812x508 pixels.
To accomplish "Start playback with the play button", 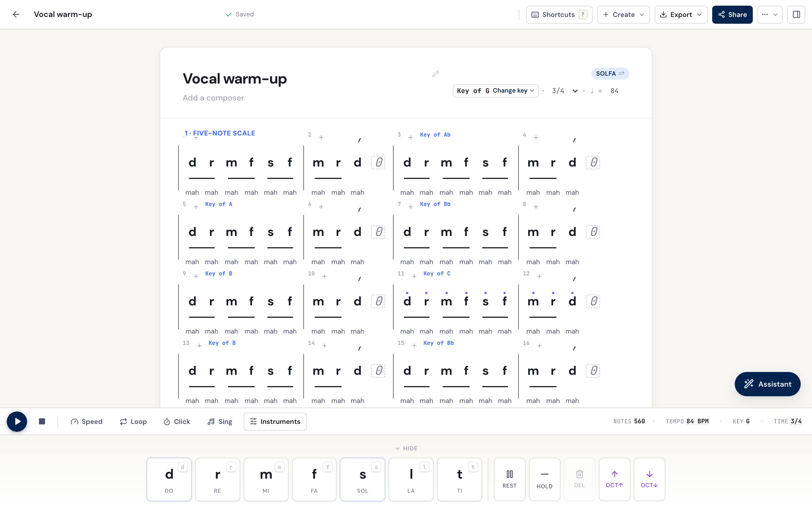I will tap(17, 421).
